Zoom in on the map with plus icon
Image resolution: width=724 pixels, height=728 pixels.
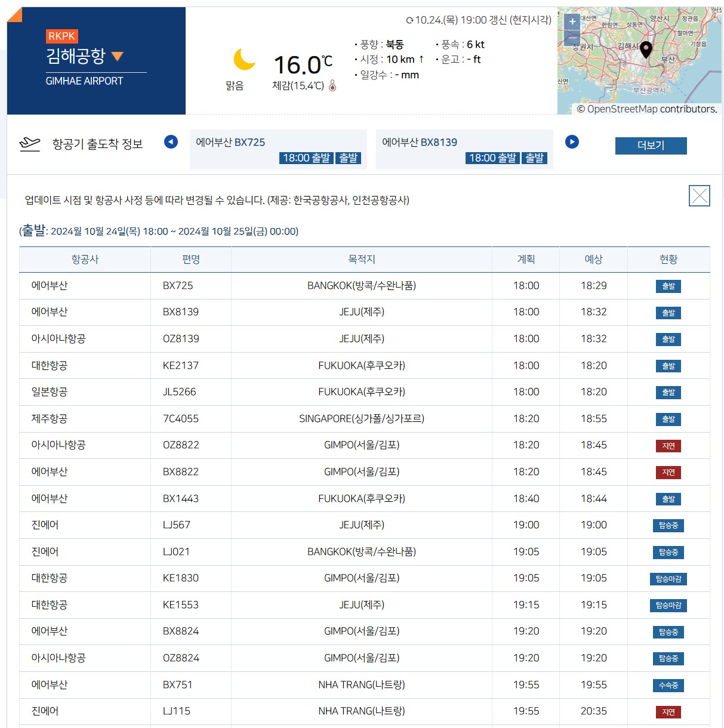coord(571,22)
